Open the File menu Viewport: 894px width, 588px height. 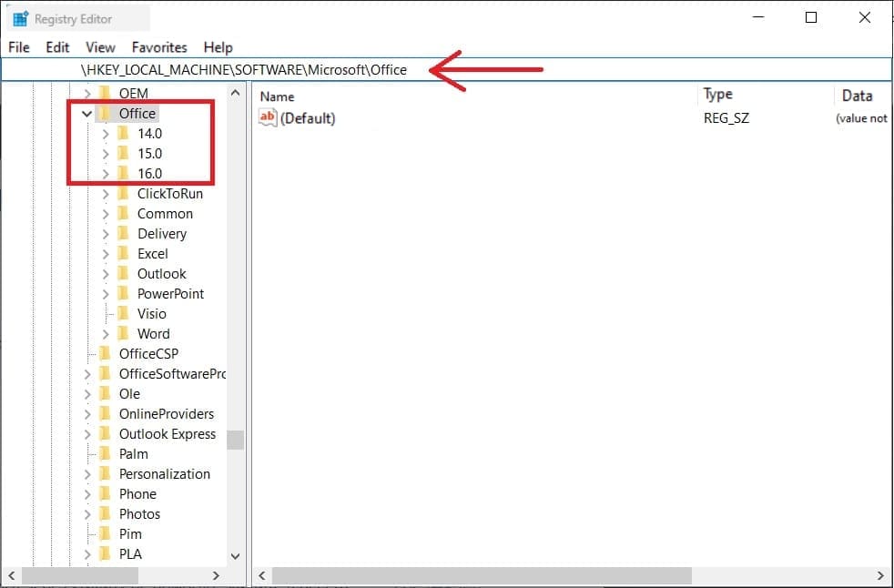click(x=19, y=47)
